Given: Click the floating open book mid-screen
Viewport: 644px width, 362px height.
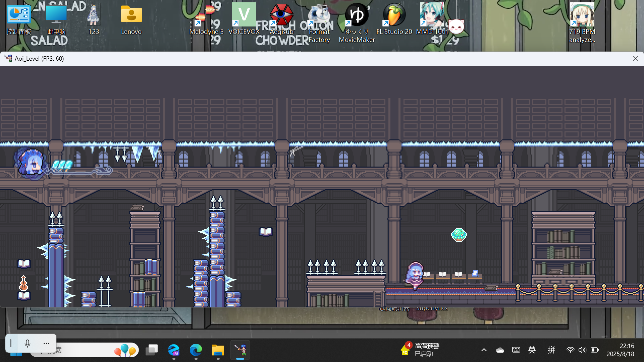Looking at the screenshot, I should pyautogui.click(x=266, y=232).
